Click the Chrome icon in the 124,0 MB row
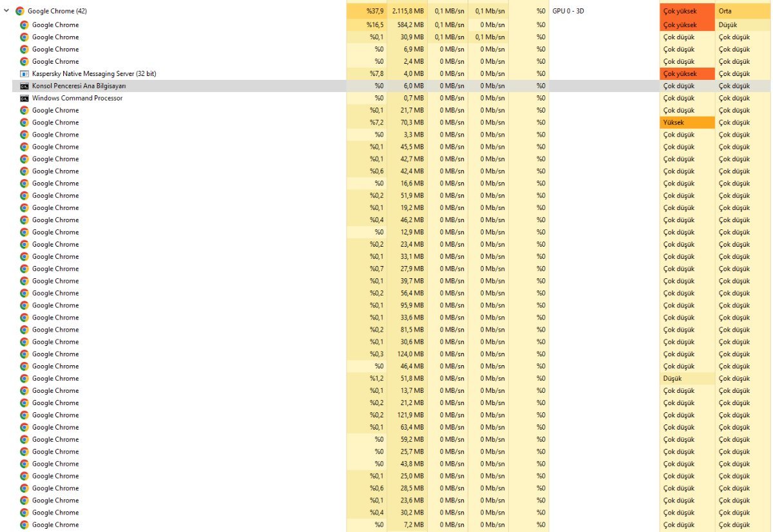This screenshot has width=773, height=532. (24, 354)
